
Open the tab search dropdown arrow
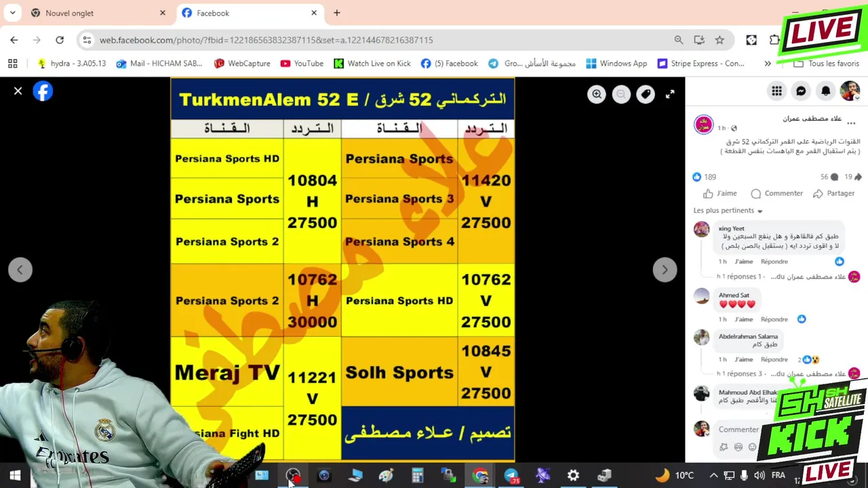click(12, 13)
